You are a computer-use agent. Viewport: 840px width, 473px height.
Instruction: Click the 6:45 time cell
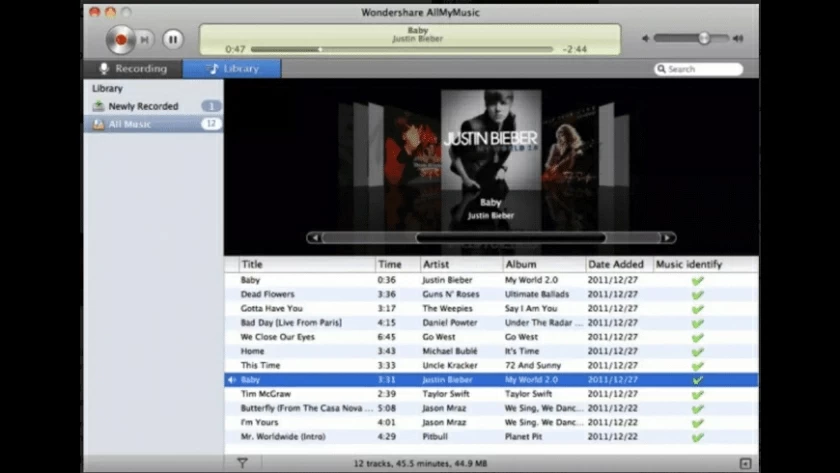(x=386, y=337)
